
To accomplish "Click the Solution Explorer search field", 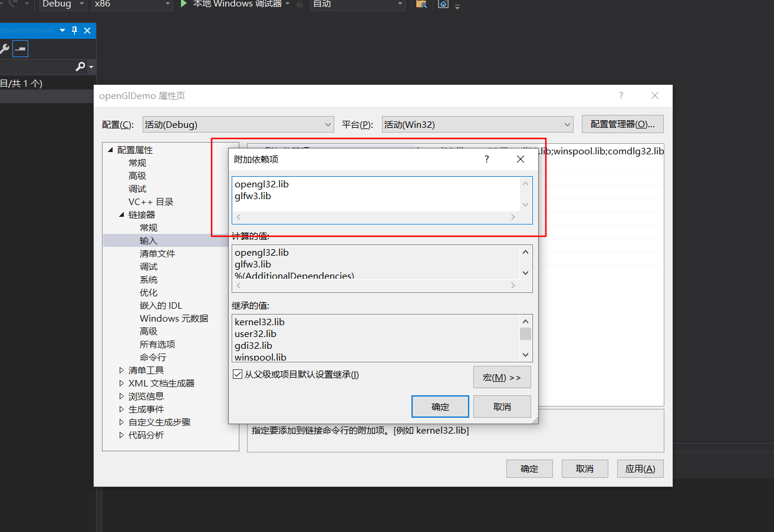I will [37, 67].
